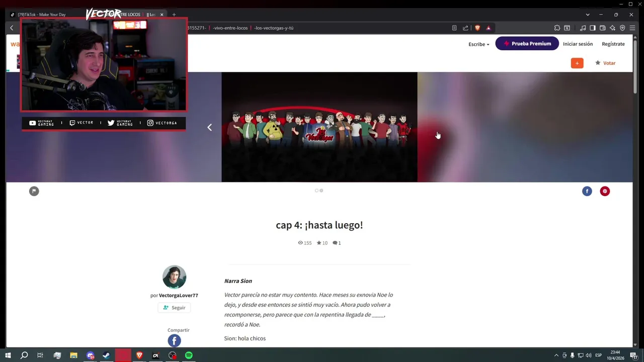Vote with the Votar star button
This screenshot has width=644, height=362.
pos(605,63)
